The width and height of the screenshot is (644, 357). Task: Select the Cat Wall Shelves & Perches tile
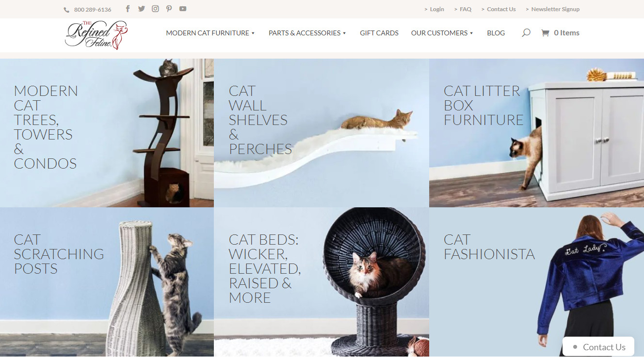(322, 133)
